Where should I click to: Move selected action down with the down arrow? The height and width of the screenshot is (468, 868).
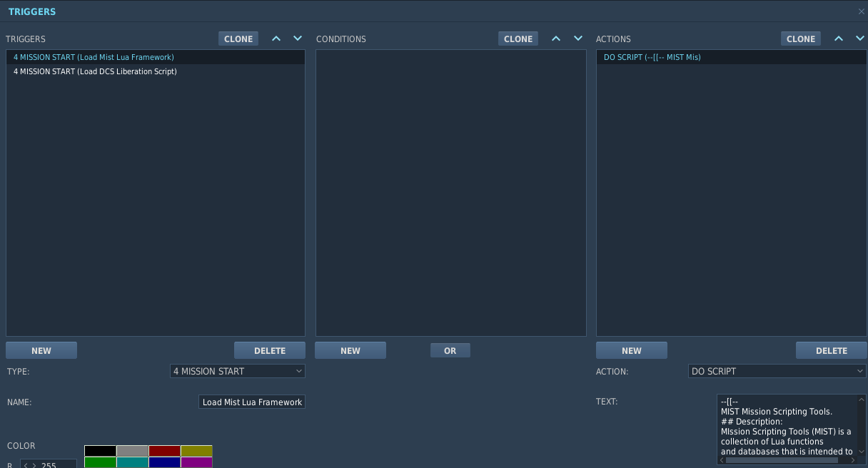(862, 39)
